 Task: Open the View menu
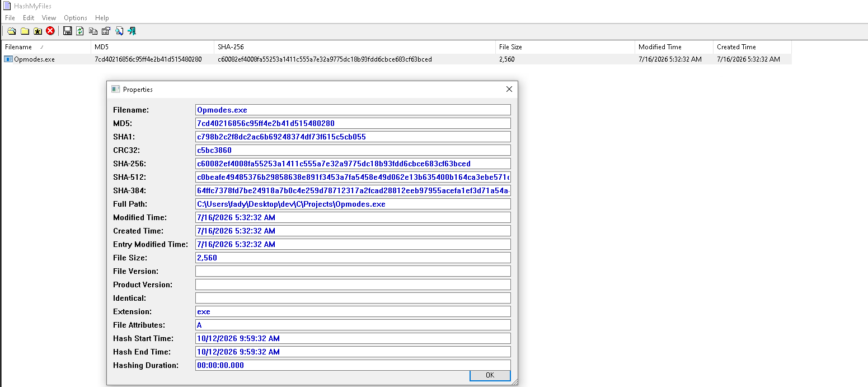click(x=49, y=18)
